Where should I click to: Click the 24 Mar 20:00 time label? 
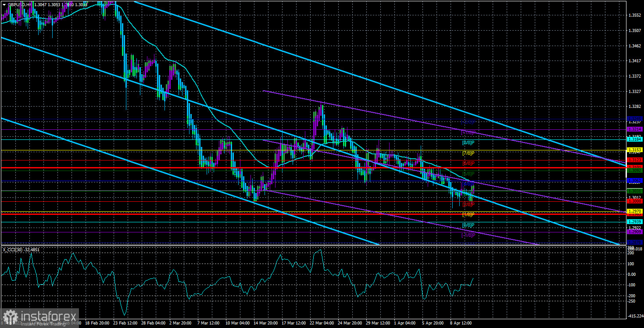coord(350,323)
